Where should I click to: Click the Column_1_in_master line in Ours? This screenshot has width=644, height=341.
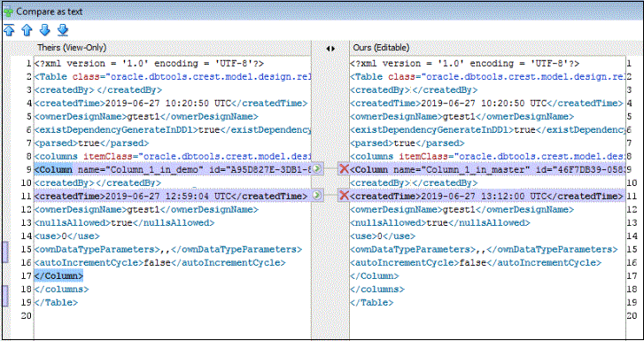[487, 169]
